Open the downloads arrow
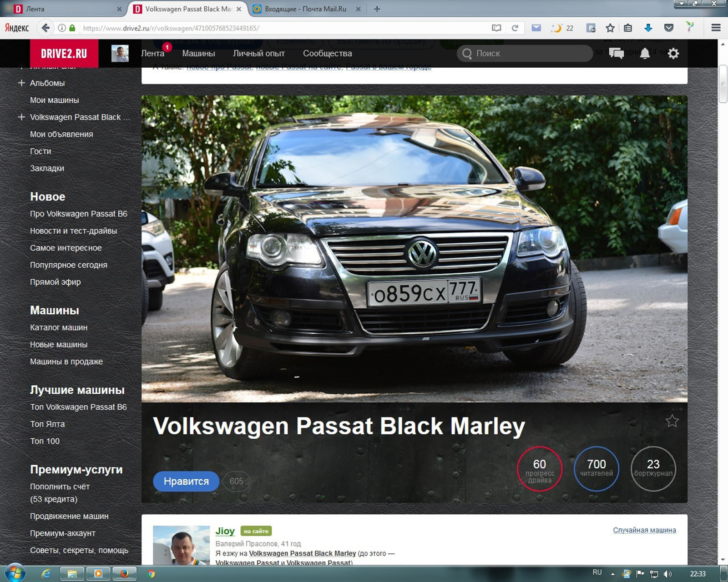The width and height of the screenshot is (728, 582). [648, 28]
